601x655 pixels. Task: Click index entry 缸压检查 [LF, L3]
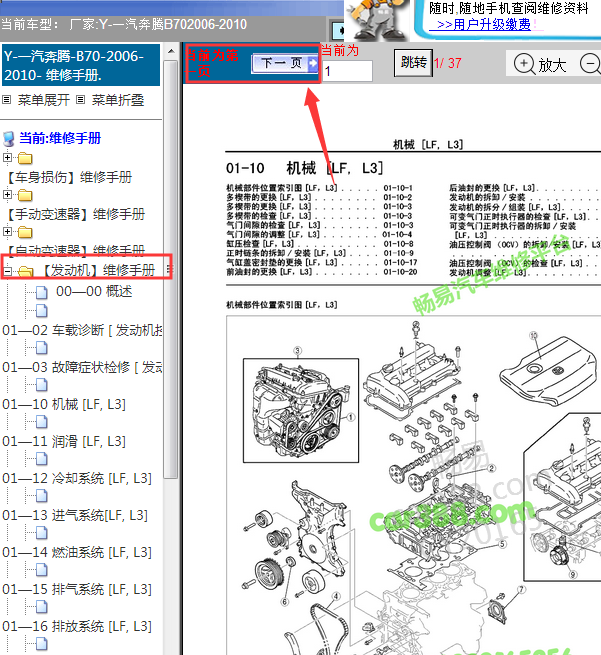260,244
